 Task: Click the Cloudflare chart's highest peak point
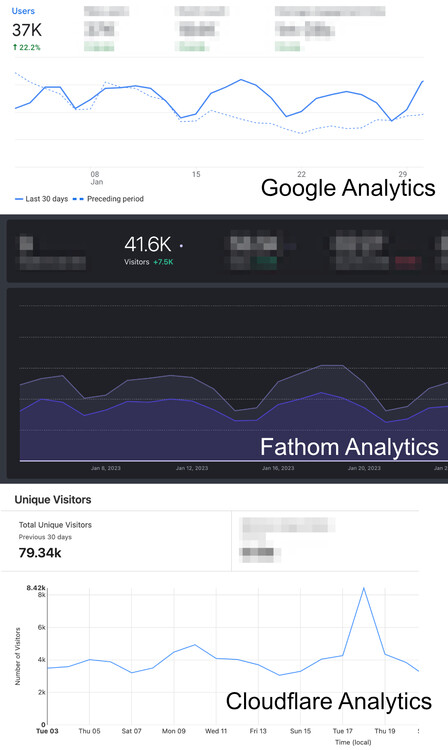[363, 588]
